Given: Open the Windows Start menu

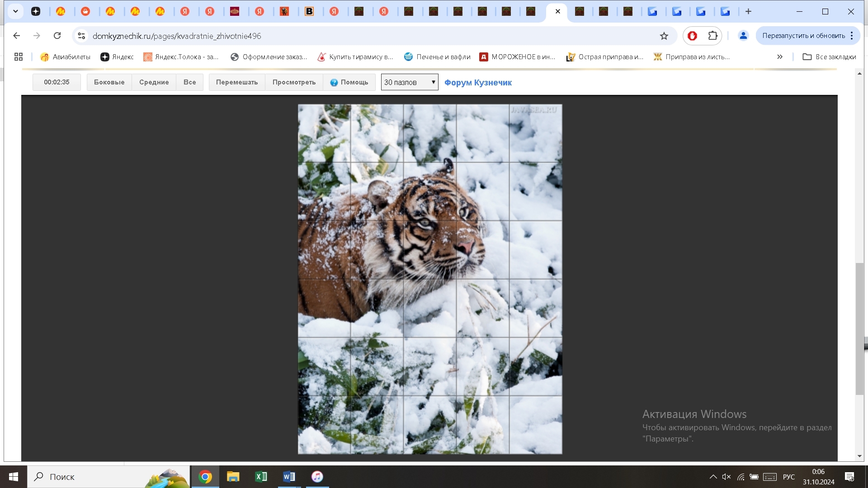Looking at the screenshot, I should click(14, 477).
